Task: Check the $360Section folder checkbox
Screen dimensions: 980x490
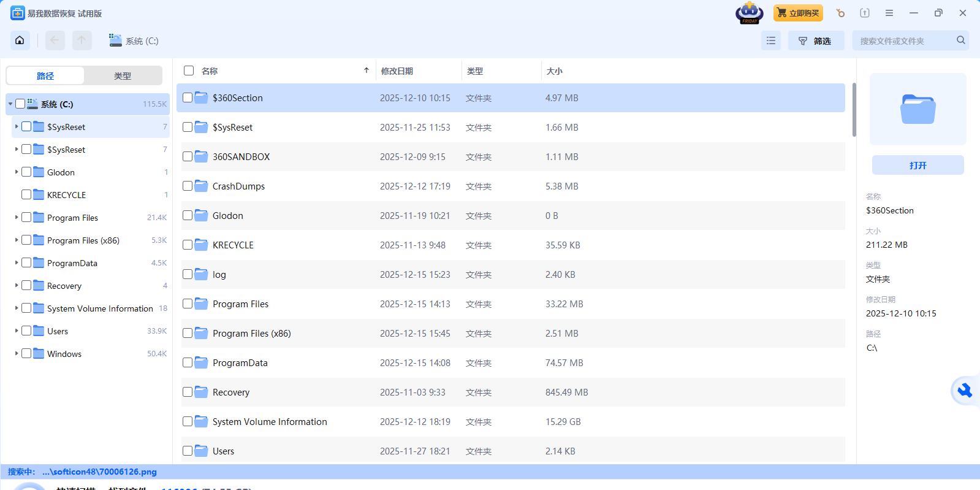Action: [x=188, y=98]
